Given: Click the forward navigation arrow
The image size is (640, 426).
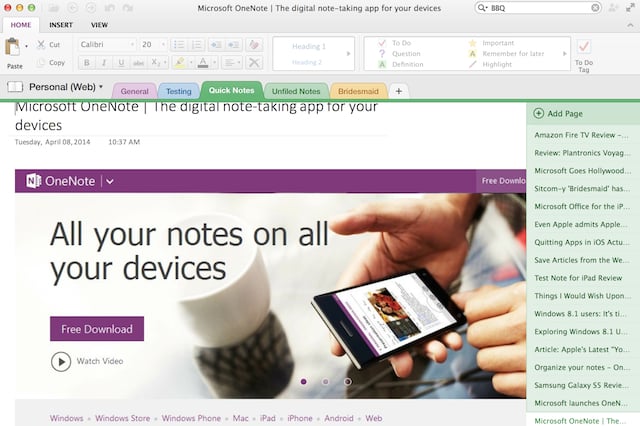Looking at the screenshot, I should [91, 8].
